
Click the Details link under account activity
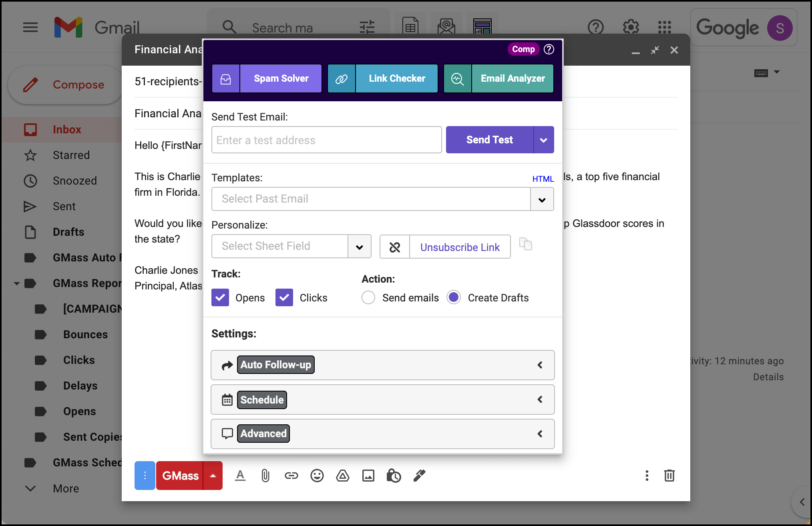(768, 377)
